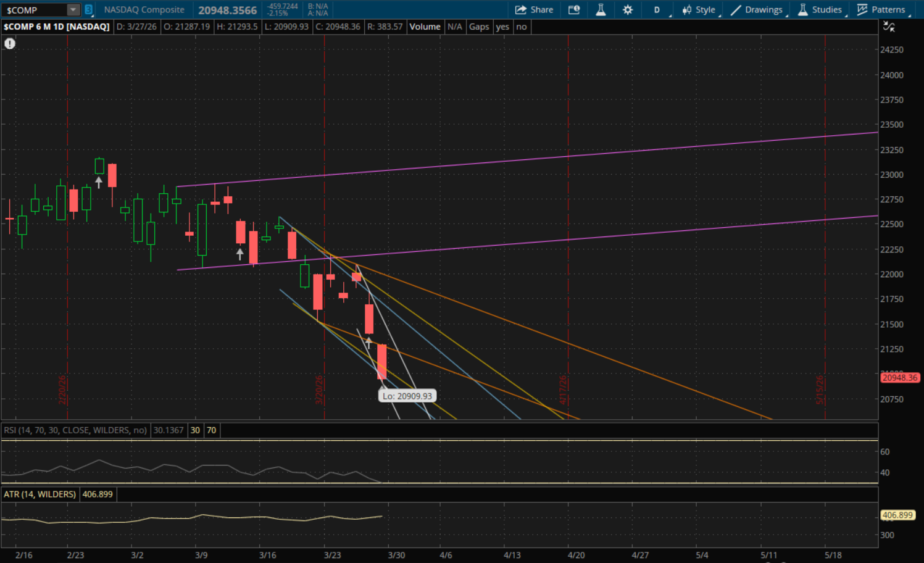Click the exclamation warning icon on chart

(10, 43)
